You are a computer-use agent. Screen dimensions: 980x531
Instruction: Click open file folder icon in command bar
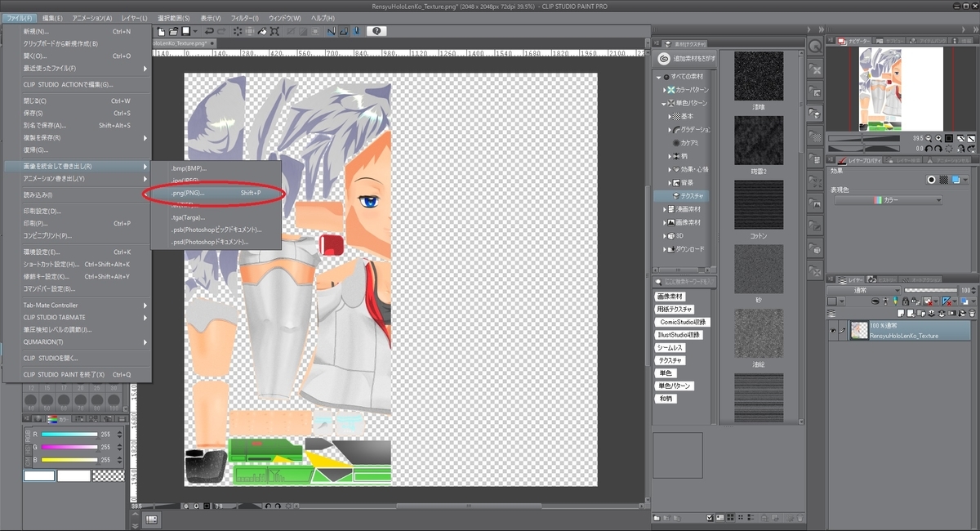click(x=173, y=31)
